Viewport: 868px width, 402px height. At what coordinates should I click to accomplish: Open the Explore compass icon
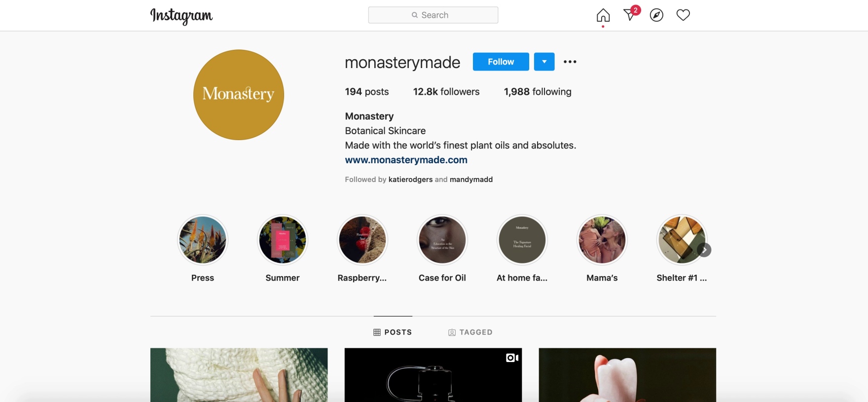(x=656, y=15)
